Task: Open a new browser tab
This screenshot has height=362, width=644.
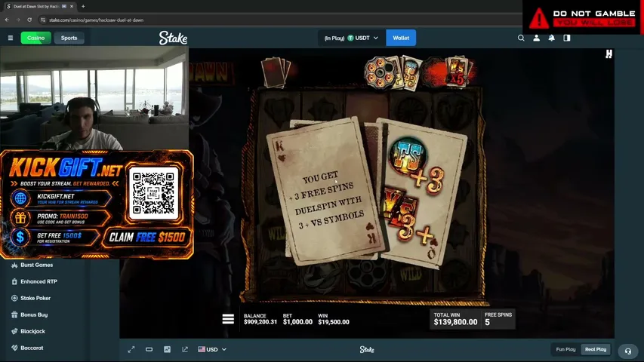Action: click(x=83, y=6)
